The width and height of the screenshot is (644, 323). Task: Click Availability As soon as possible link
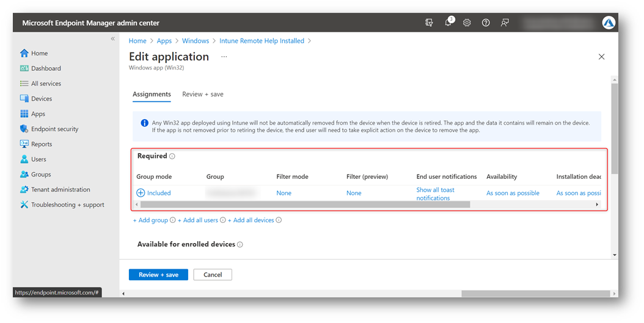coord(513,193)
